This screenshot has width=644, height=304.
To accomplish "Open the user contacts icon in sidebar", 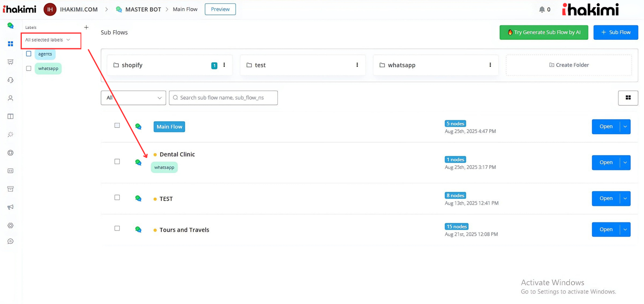I will (x=10, y=98).
